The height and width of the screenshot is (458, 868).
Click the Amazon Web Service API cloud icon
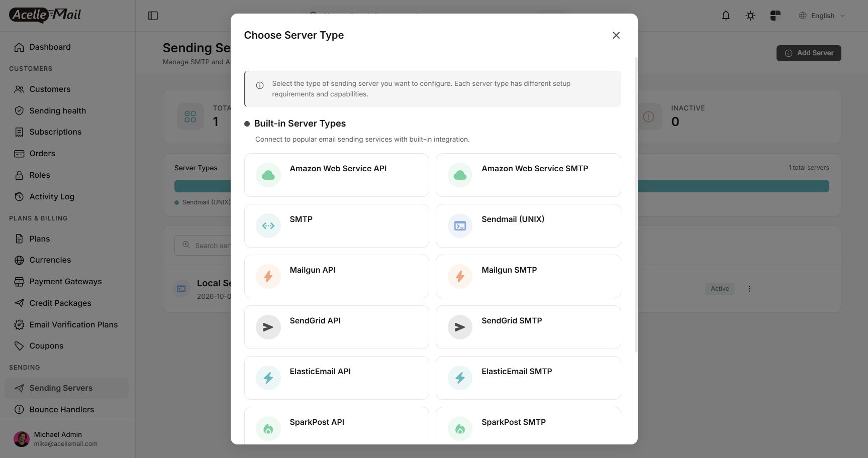tap(268, 175)
